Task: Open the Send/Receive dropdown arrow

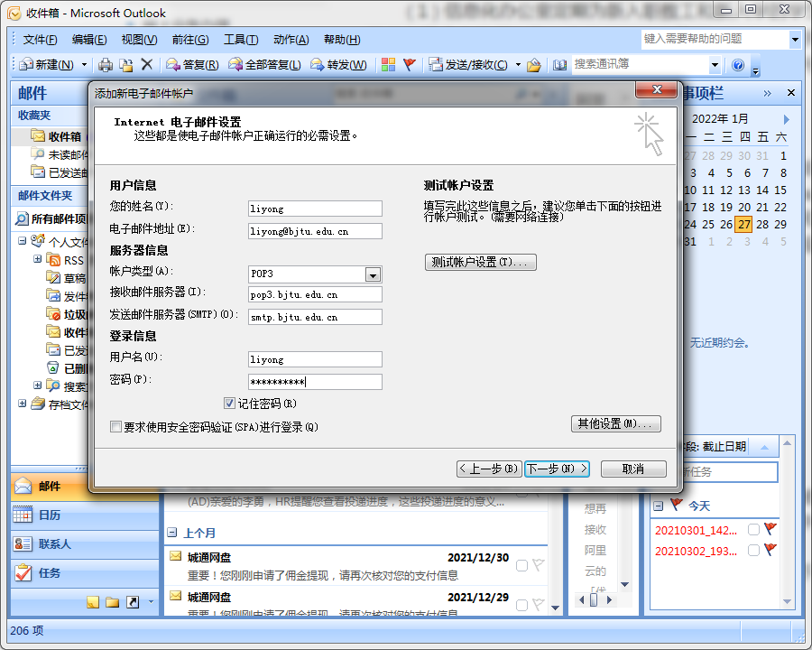Action: (x=518, y=65)
